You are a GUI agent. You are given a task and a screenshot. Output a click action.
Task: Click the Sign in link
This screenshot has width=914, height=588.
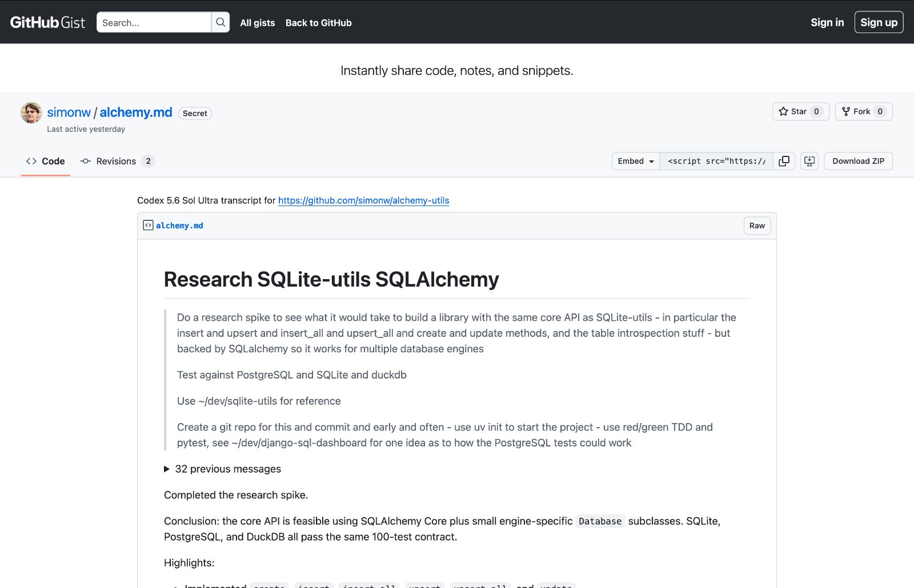point(827,22)
